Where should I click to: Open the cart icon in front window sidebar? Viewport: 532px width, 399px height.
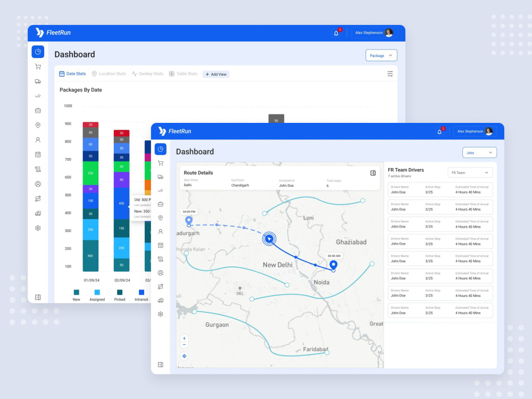coord(161,163)
